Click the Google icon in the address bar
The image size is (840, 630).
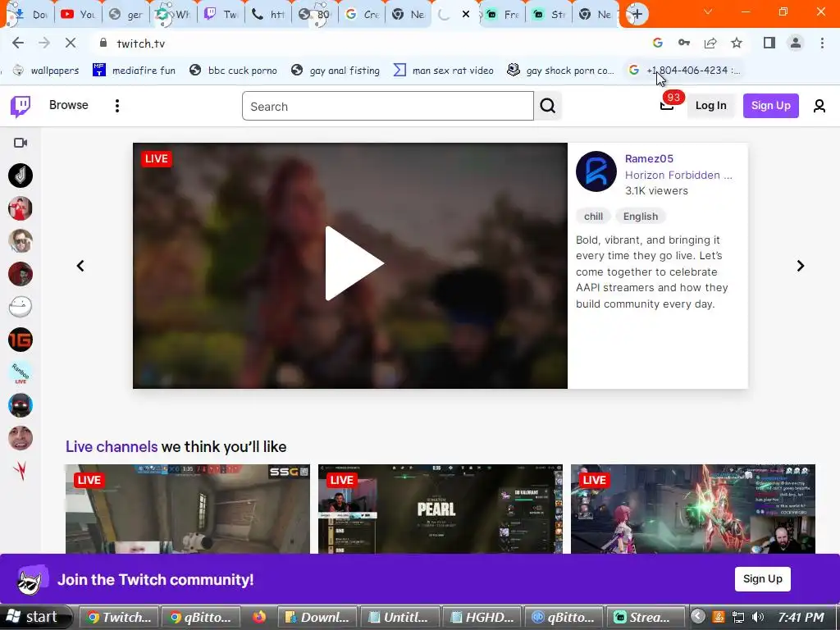(657, 43)
